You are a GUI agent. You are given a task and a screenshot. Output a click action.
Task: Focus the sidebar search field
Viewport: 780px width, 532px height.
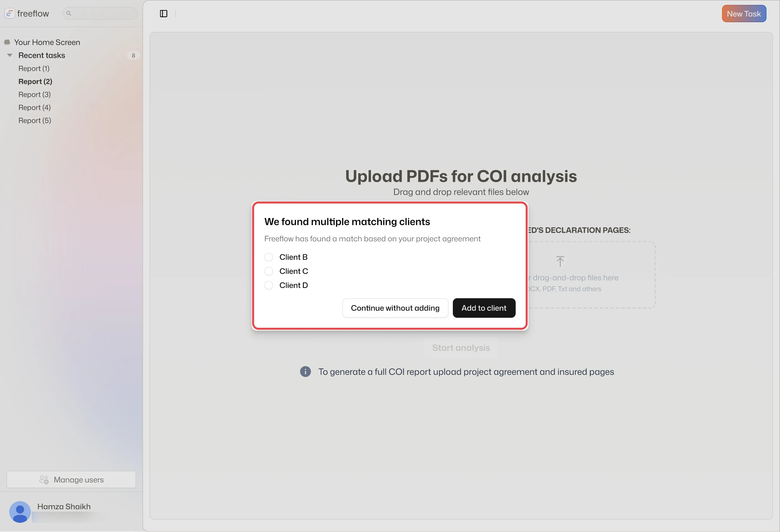point(100,14)
